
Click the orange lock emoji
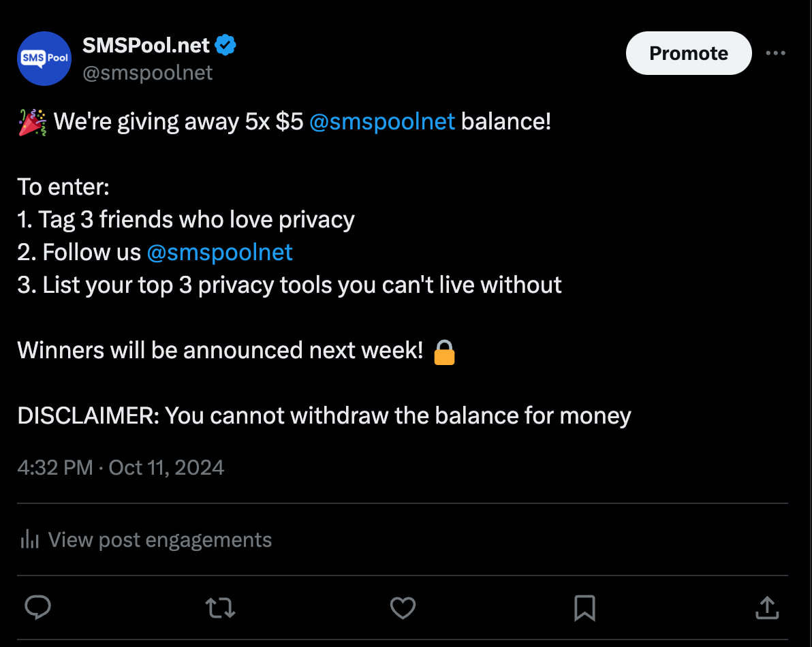click(444, 352)
